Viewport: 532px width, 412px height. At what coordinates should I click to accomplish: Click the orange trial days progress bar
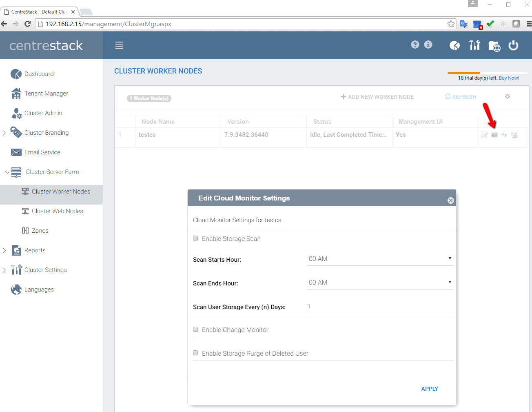[x=463, y=73]
